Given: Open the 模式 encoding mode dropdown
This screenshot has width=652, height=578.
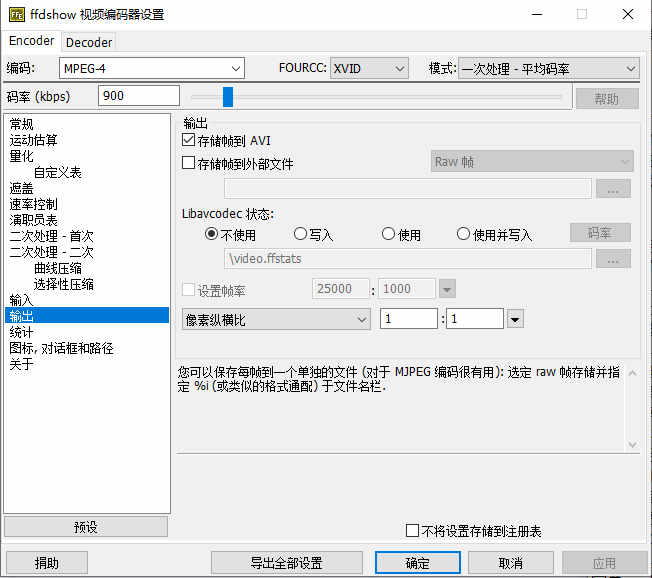Looking at the screenshot, I should [x=548, y=68].
